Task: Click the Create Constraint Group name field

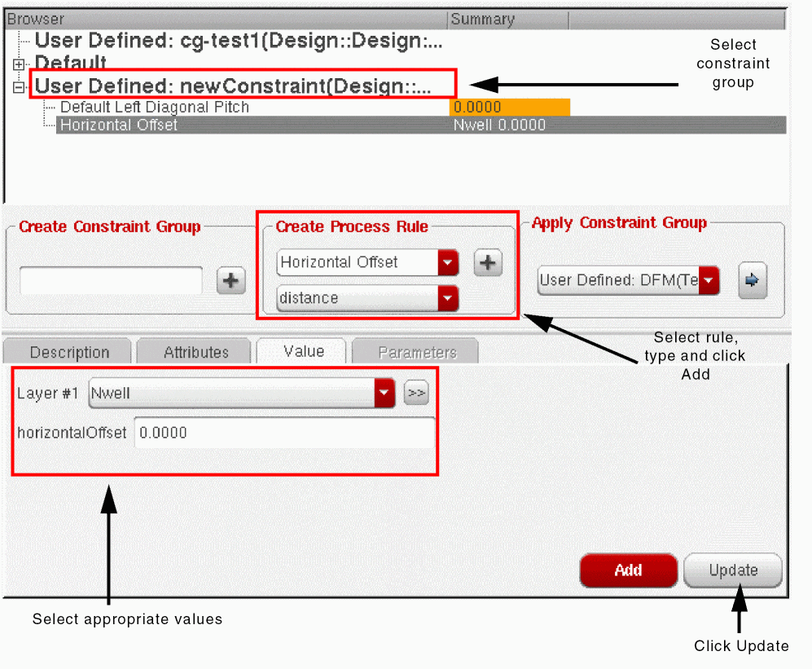Action: pyautogui.click(x=111, y=281)
